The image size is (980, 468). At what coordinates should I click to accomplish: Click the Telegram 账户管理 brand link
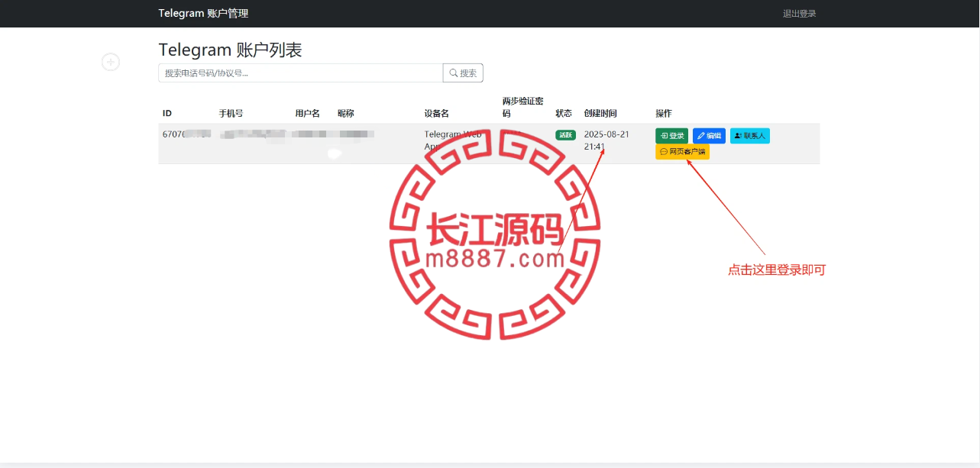[203, 14]
